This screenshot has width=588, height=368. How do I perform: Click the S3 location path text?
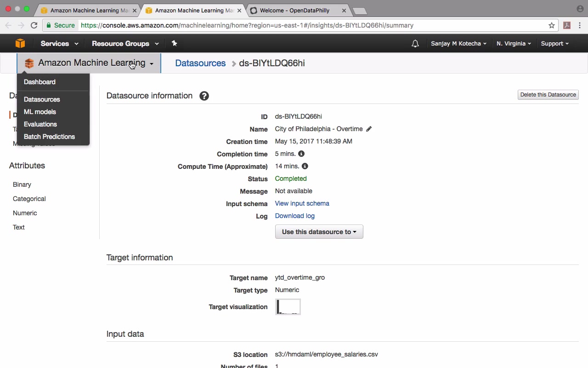coord(327,354)
